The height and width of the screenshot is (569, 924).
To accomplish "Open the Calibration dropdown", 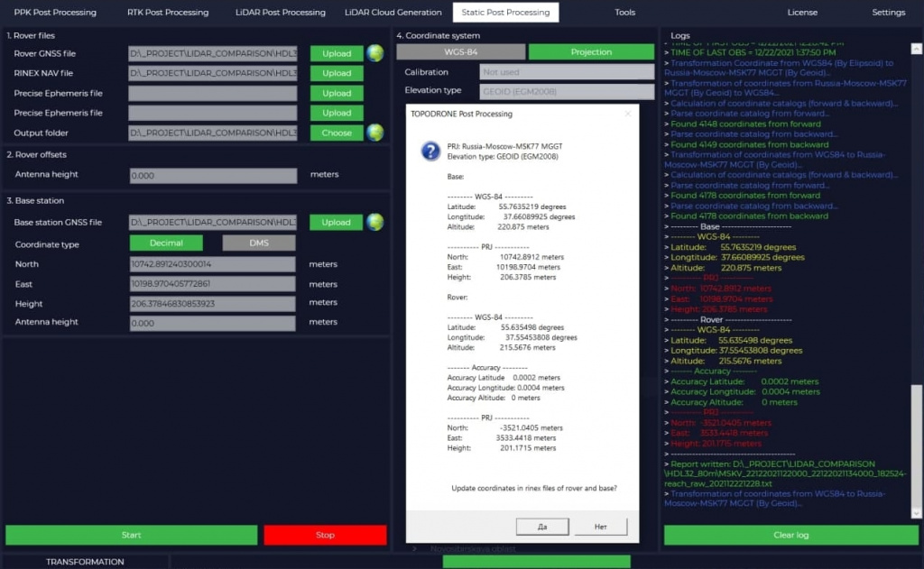I will point(566,72).
